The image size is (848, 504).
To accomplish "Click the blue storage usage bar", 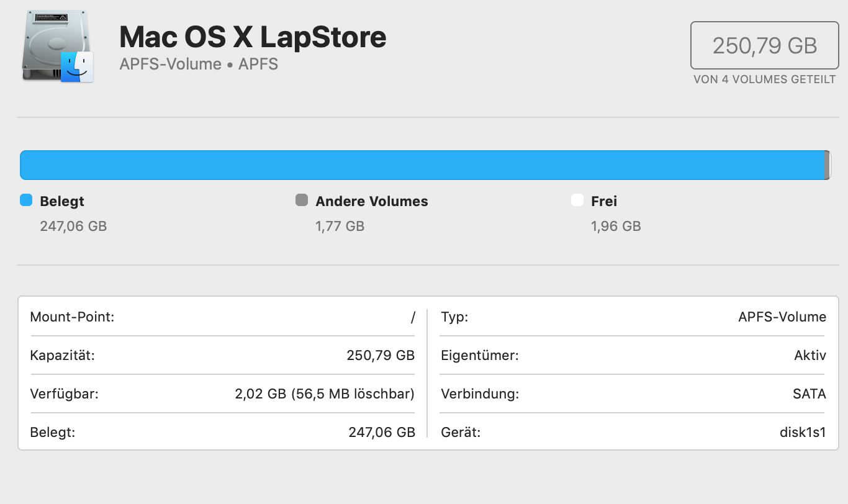I will pyautogui.click(x=422, y=165).
